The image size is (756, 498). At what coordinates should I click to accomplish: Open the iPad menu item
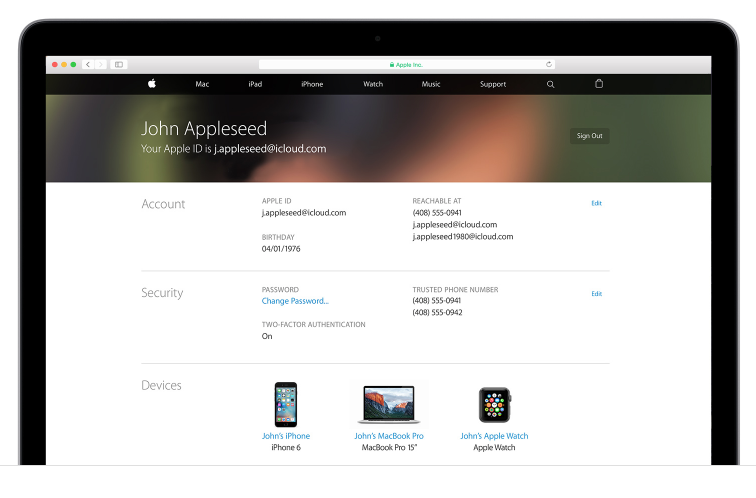[x=255, y=84]
